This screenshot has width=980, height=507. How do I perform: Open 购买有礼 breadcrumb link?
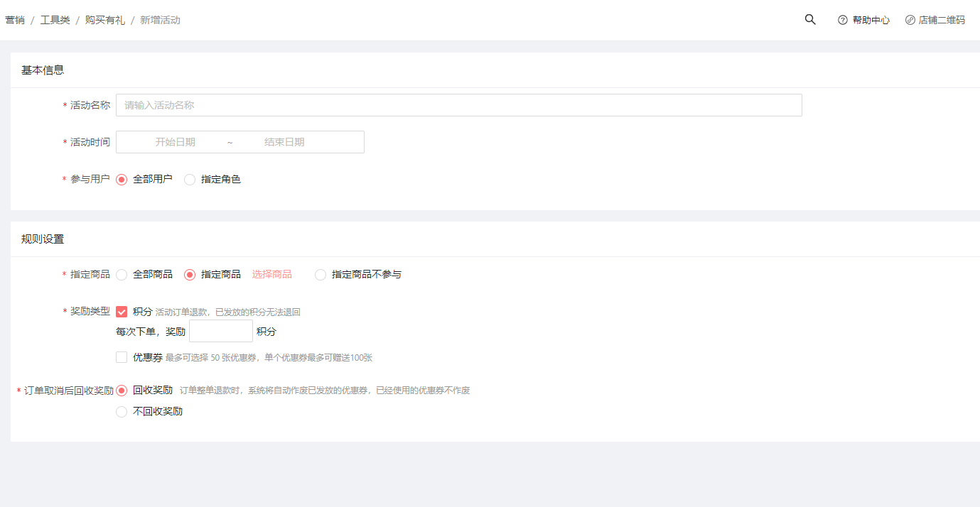104,20
